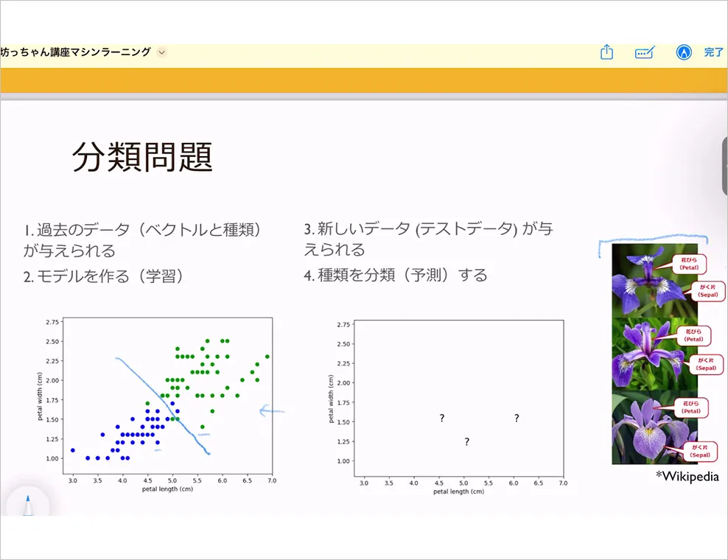Click the right edge side panel handle
This screenshot has height=560, width=728.
coord(725,166)
